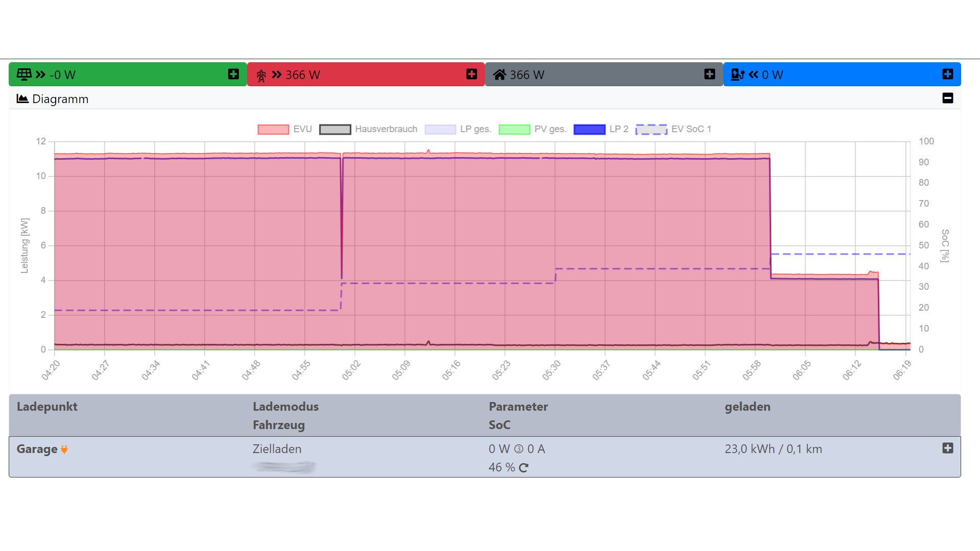This screenshot has width=980, height=551.
Task: Click the house consumption icon
Action: 499,75
